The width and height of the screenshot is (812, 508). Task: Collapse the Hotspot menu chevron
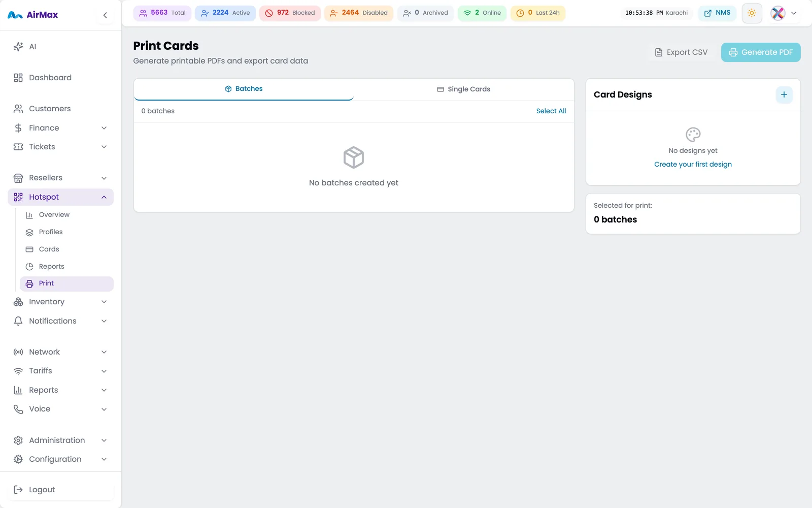[x=104, y=197]
